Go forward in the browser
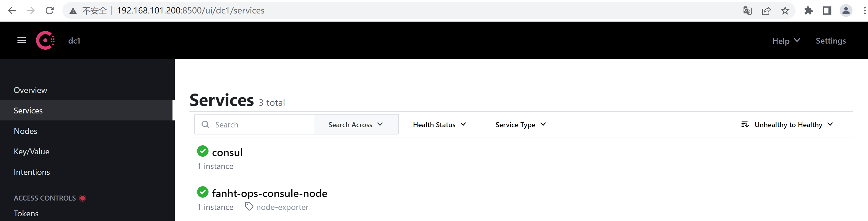The height and width of the screenshot is (221, 868). 31,11
